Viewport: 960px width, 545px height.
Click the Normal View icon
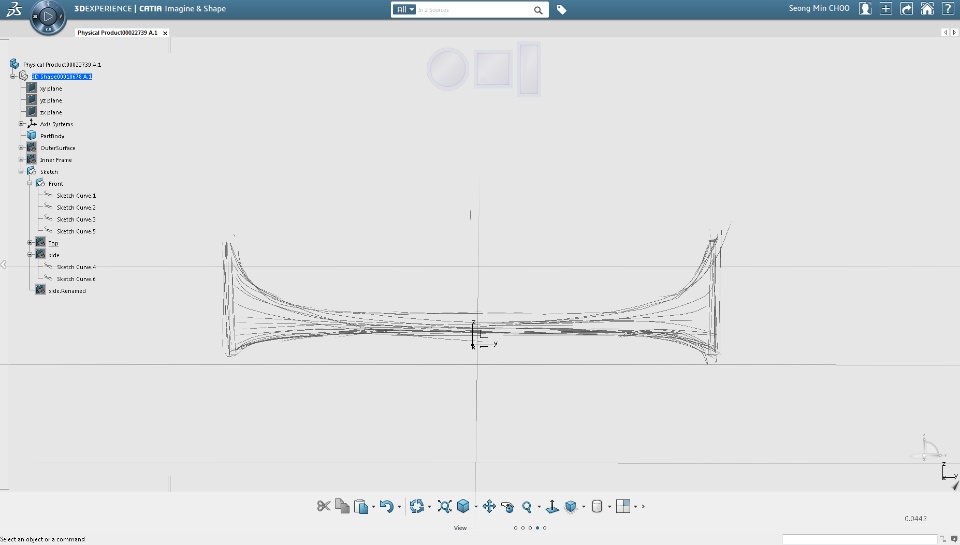(552, 506)
